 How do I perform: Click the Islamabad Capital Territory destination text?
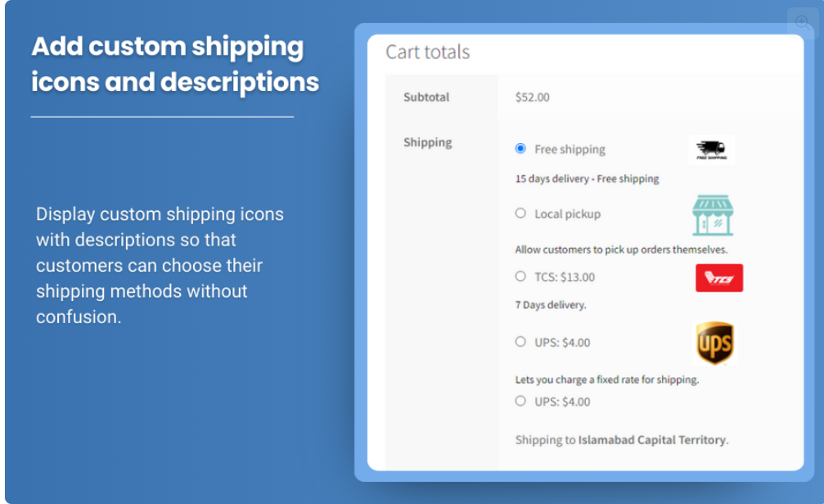(x=652, y=440)
